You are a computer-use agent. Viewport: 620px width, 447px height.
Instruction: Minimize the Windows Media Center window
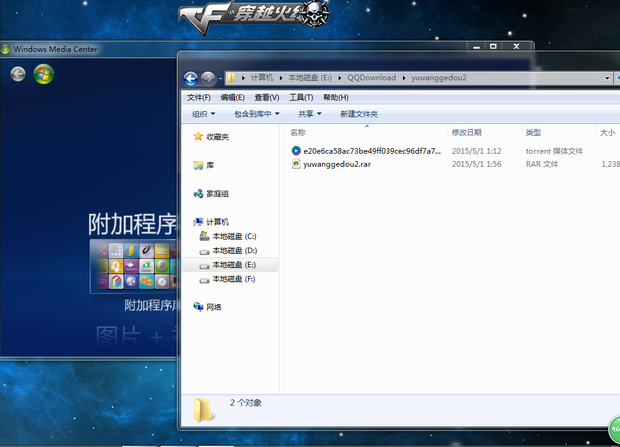point(476,46)
